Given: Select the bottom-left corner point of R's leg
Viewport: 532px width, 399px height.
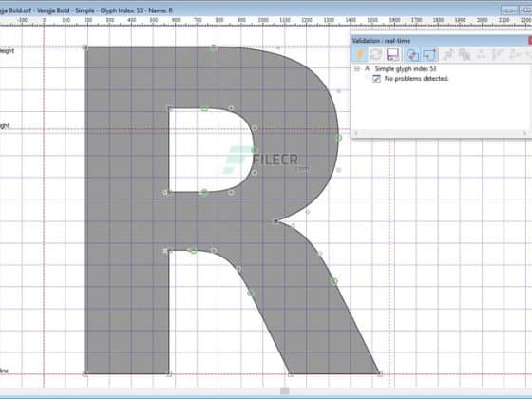Looking at the screenshot, I should (x=290, y=374).
